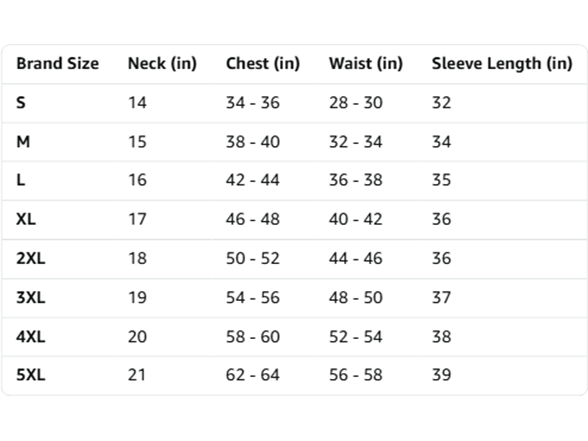Click the chest value 38 - 40
The height and width of the screenshot is (441, 588).
coord(253,142)
